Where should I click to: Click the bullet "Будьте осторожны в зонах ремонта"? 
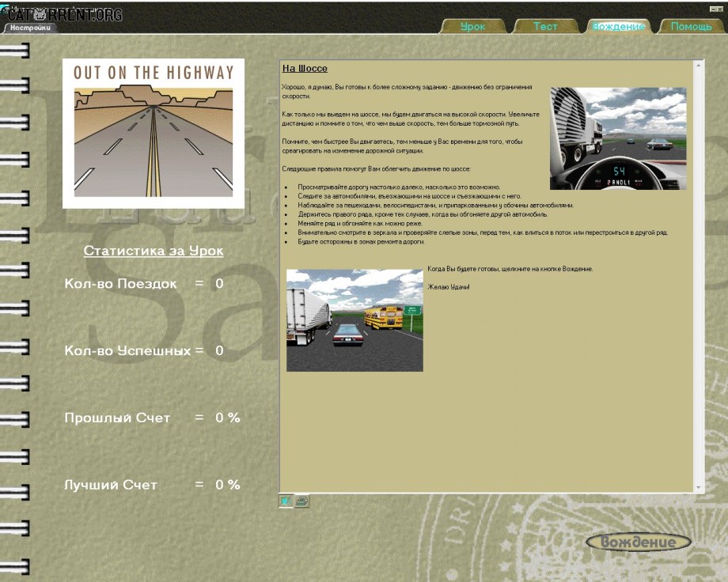(361, 242)
